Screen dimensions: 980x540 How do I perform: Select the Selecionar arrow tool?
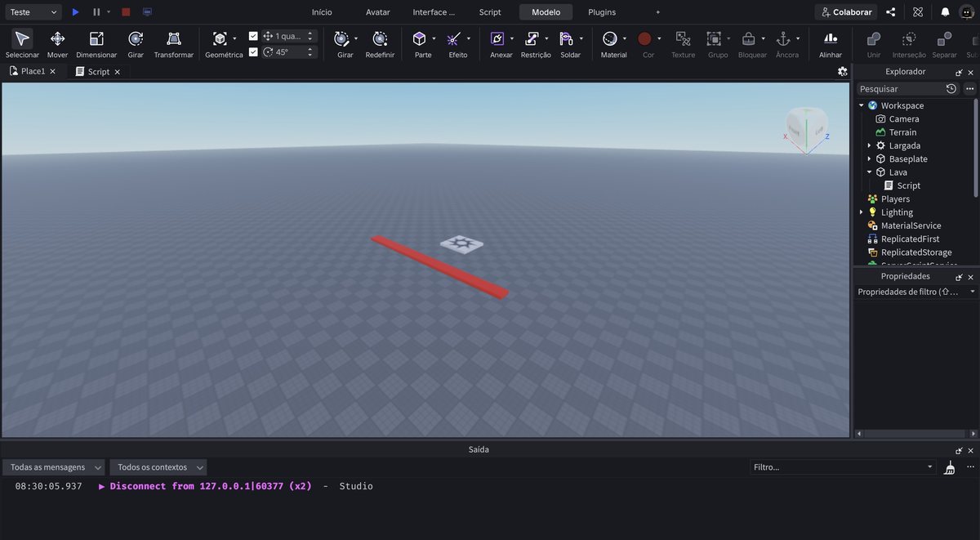click(23, 38)
